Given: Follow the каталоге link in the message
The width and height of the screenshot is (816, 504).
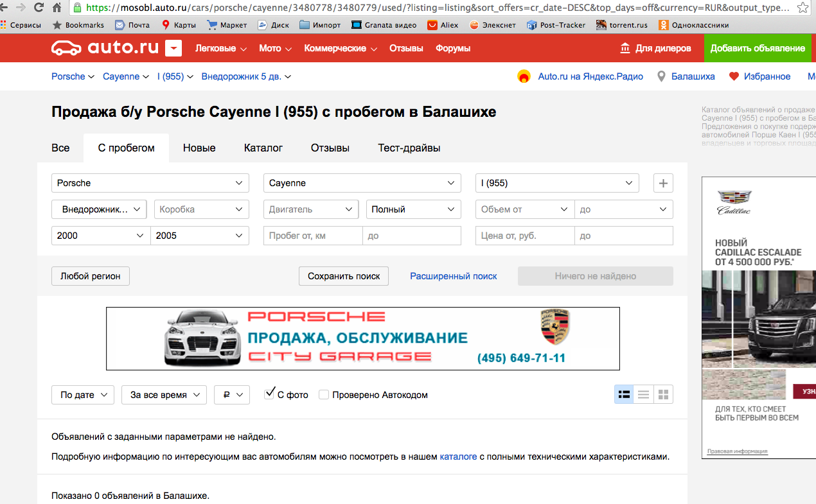Looking at the screenshot, I should click(458, 456).
